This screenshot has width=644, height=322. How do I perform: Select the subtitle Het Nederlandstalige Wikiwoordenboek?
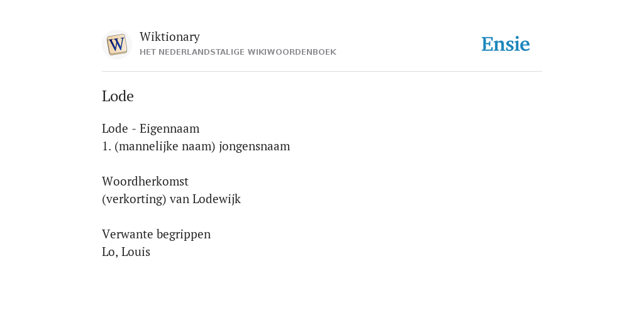(x=238, y=52)
